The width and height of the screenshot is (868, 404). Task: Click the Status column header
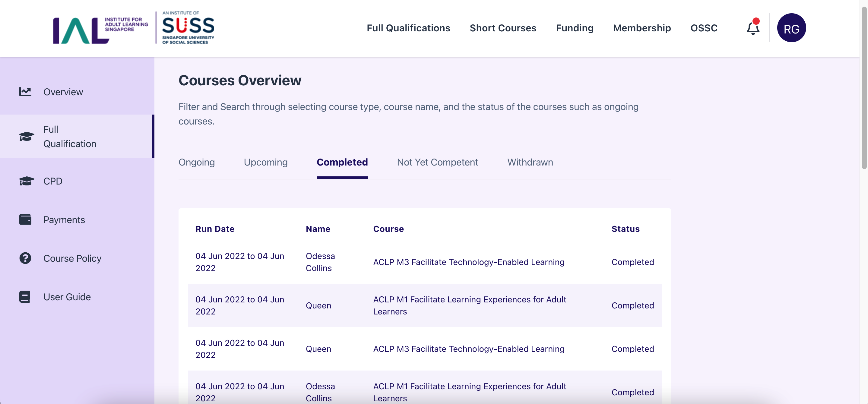[626, 229]
